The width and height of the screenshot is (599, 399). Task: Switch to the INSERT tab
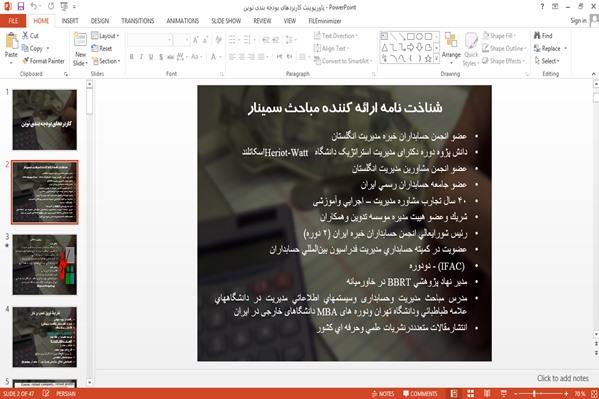[70, 21]
